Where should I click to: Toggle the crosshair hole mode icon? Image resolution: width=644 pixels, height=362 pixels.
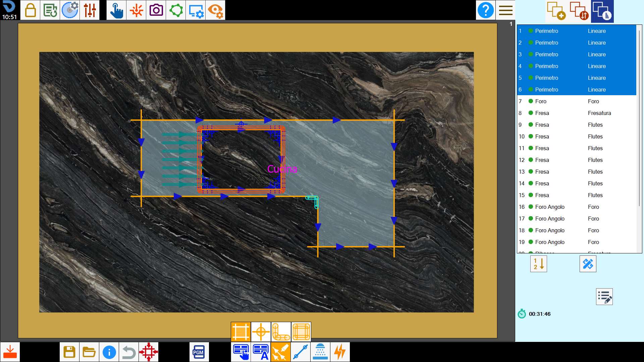pos(261,332)
